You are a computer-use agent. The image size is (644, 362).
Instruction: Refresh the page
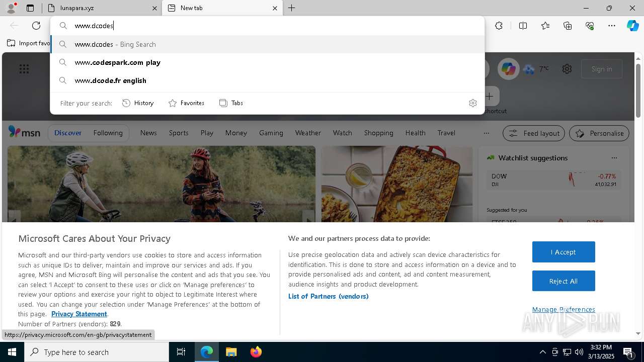click(x=36, y=26)
